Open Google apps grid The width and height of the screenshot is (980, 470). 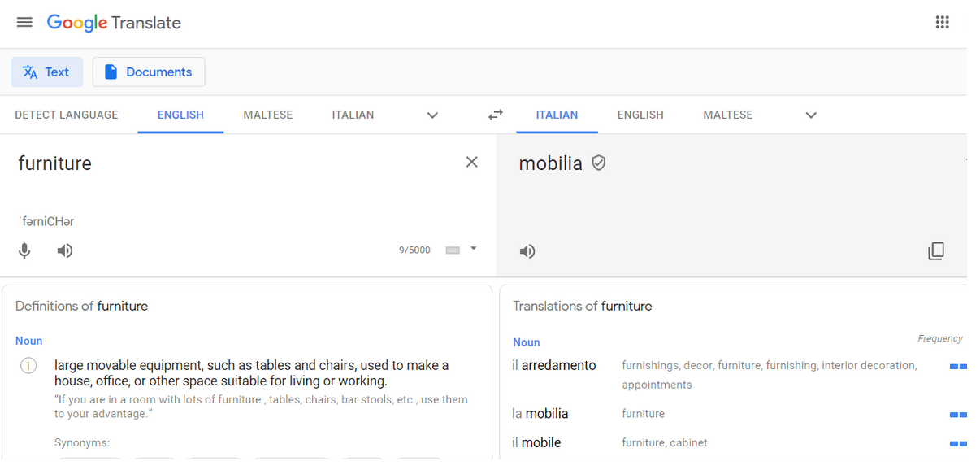942,22
